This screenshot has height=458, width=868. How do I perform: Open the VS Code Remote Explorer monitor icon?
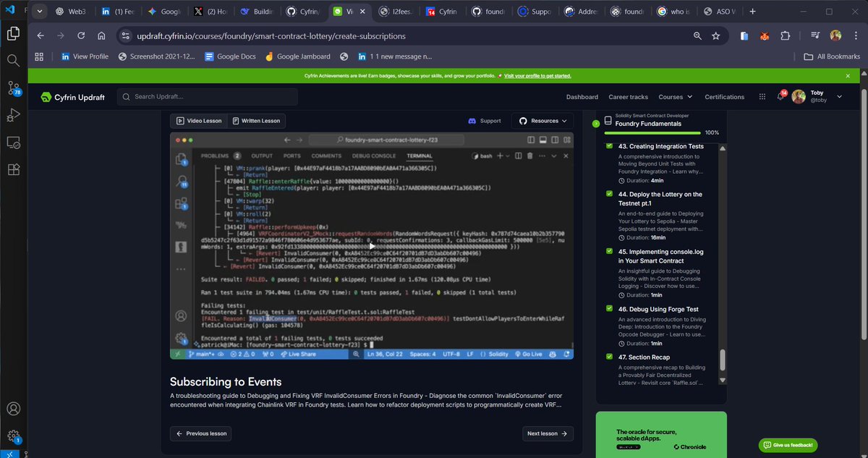[13, 143]
